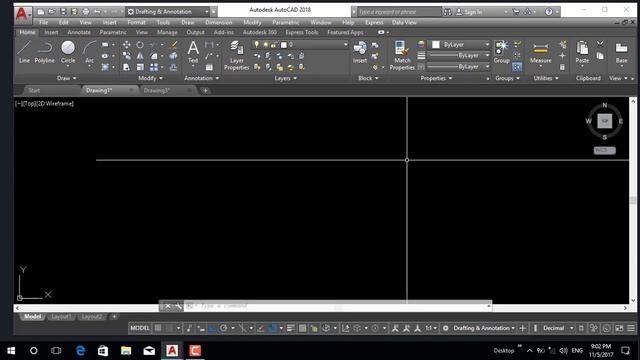
Task: Click the Insert block tool
Action: (x=360, y=52)
